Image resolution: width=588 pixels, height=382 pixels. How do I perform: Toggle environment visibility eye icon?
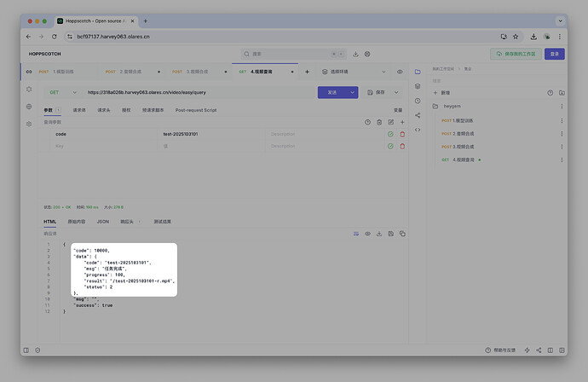pos(400,72)
